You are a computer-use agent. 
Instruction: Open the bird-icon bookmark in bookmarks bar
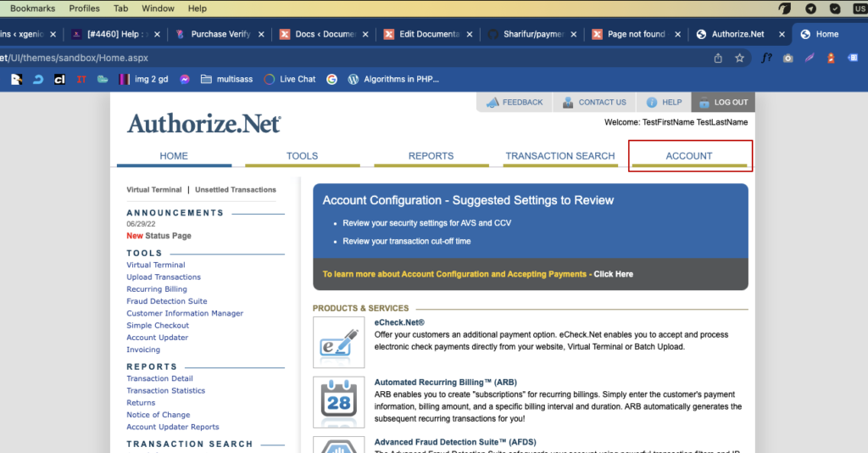[x=17, y=79]
